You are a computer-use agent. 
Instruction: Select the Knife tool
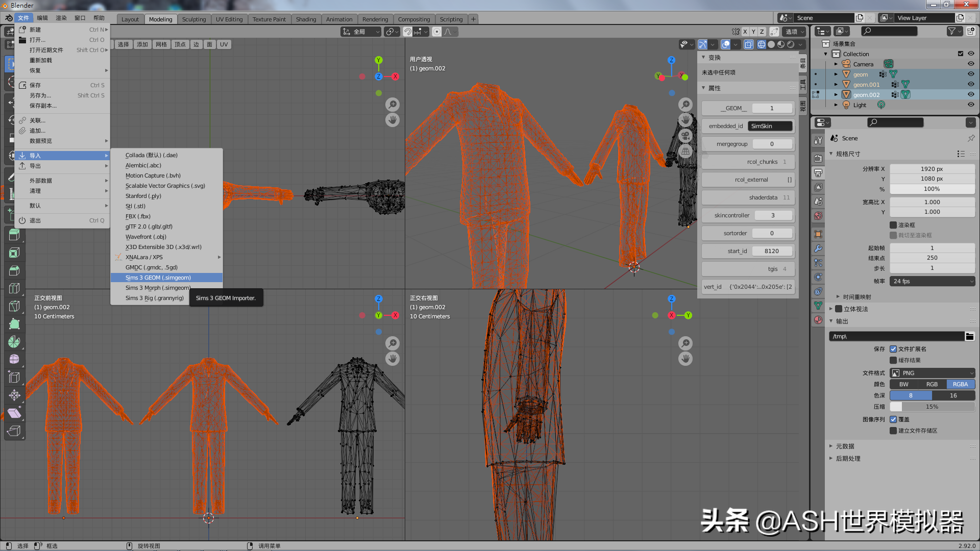coord(14,306)
